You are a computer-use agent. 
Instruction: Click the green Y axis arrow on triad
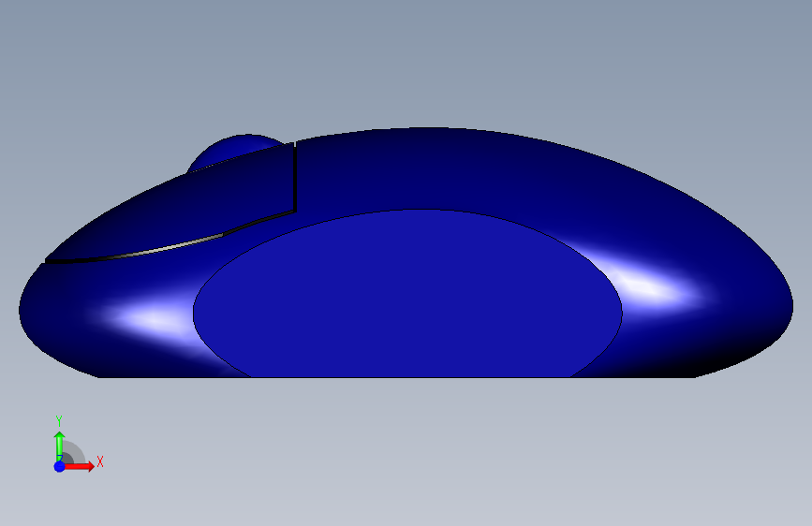[60, 446]
